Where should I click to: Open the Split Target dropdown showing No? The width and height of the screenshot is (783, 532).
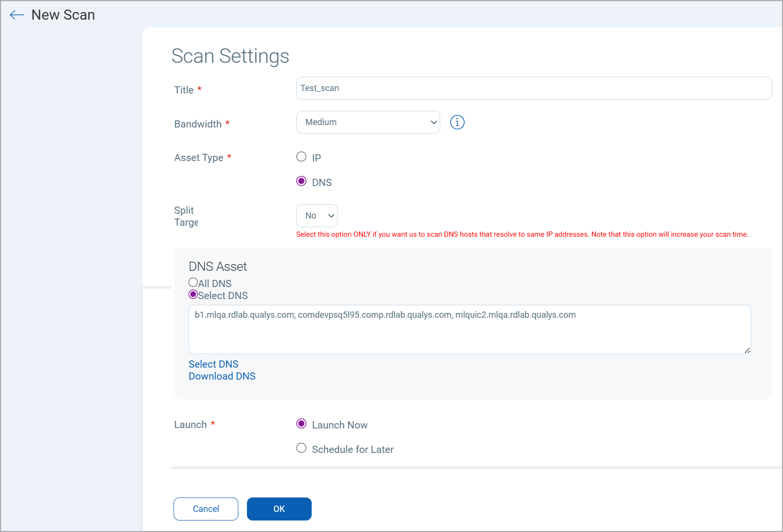pyautogui.click(x=316, y=216)
